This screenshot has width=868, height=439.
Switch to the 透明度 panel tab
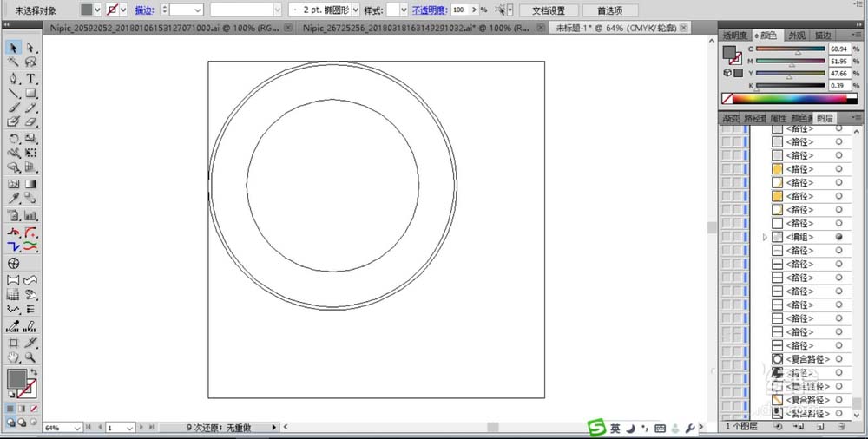[x=734, y=36]
